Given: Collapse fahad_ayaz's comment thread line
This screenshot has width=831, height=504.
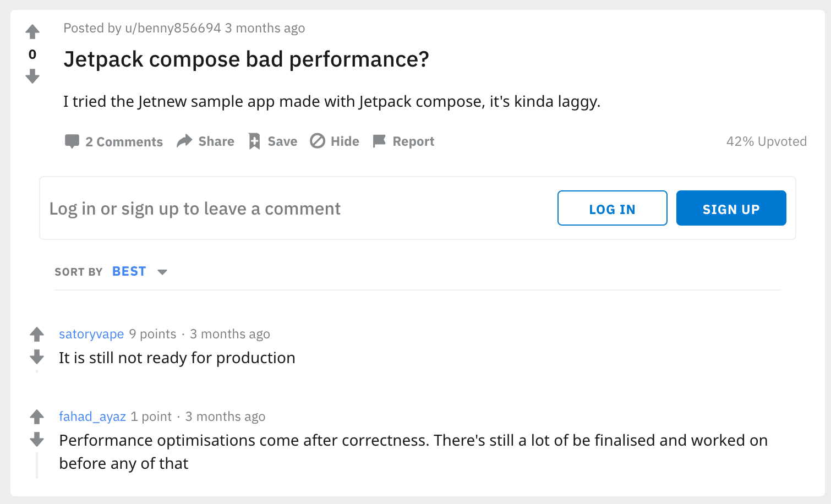Looking at the screenshot, I should pyautogui.click(x=37, y=465).
